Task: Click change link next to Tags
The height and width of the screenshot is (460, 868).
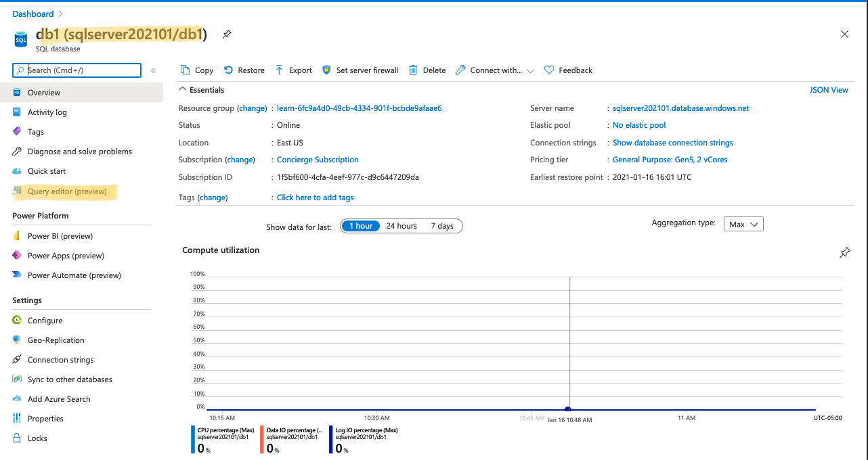Action: (x=213, y=198)
